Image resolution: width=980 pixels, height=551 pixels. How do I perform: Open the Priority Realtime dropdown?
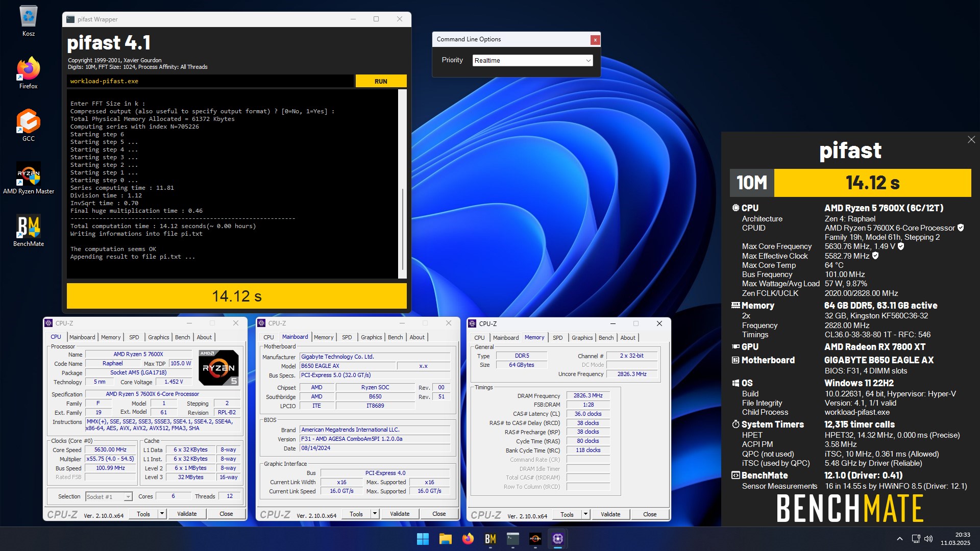click(532, 60)
